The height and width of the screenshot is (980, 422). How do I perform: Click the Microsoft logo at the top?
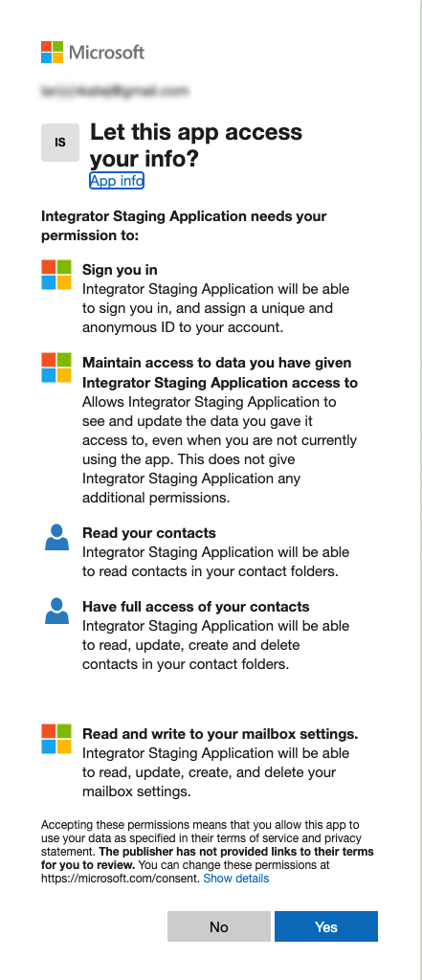93,53
